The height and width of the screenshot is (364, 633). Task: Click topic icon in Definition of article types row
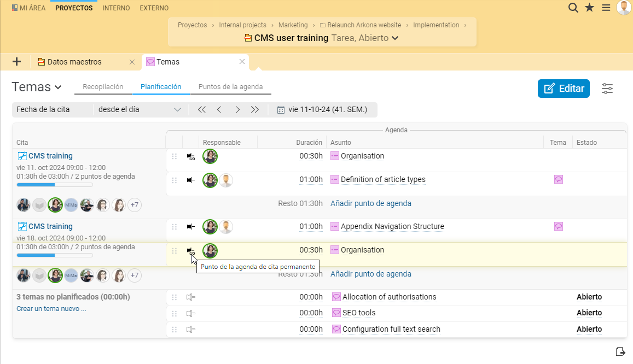click(x=558, y=179)
